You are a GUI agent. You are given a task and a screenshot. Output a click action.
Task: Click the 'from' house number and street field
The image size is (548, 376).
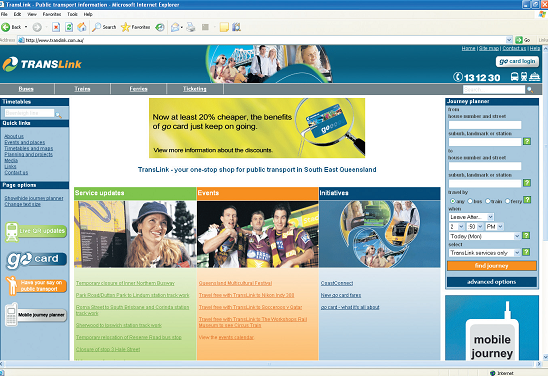[485, 125]
